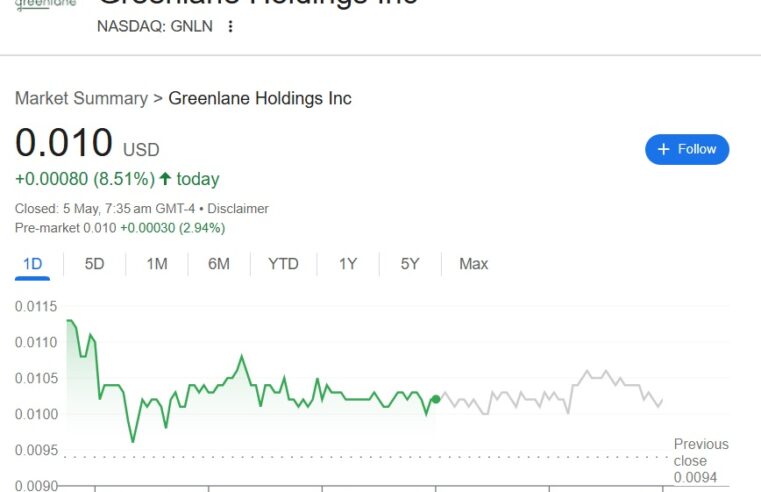Click the greenlane logo
761x492 pixels.
pos(46,4)
